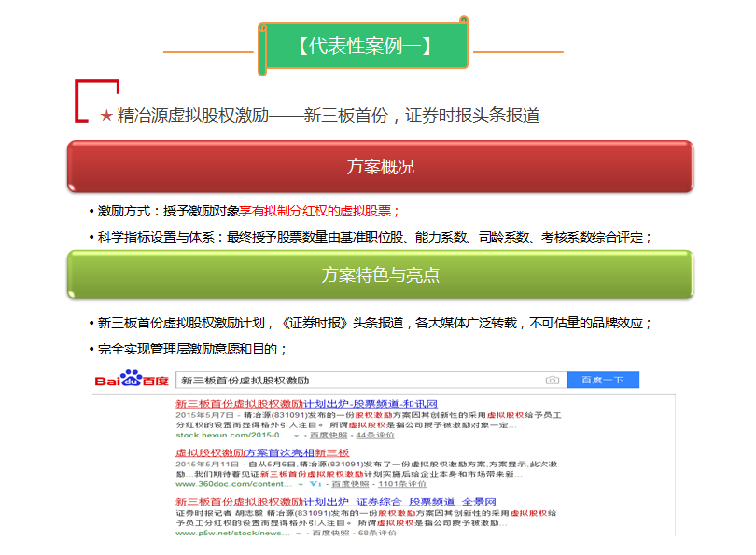Screen dimensions: 756x555
Task: Open the 全景网 result titled 新三板首份虚拟股权激励计划出炉
Action: (x=336, y=502)
